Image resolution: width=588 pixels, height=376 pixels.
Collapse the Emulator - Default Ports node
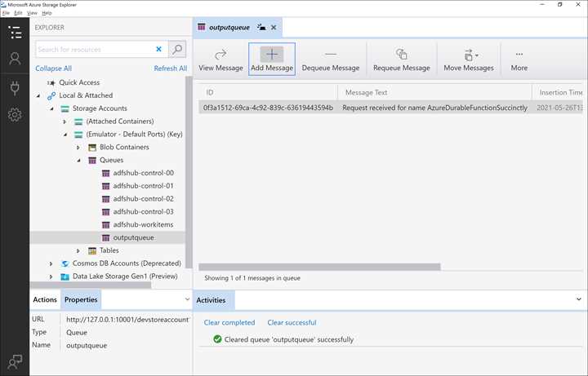pyautogui.click(x=65, y=135)
